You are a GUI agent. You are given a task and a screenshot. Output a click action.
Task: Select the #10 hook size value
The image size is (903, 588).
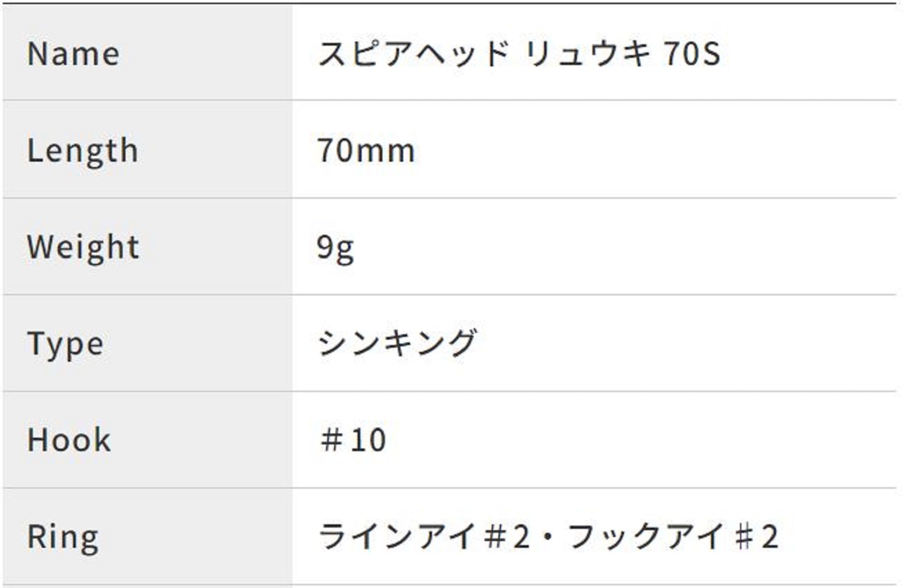(x=353, y=440)
